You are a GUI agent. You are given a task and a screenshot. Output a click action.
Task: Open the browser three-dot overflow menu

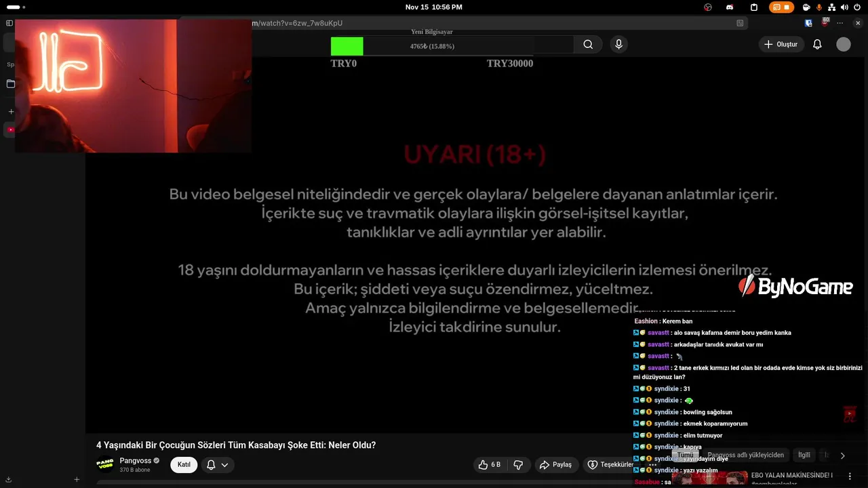[840, 23]
